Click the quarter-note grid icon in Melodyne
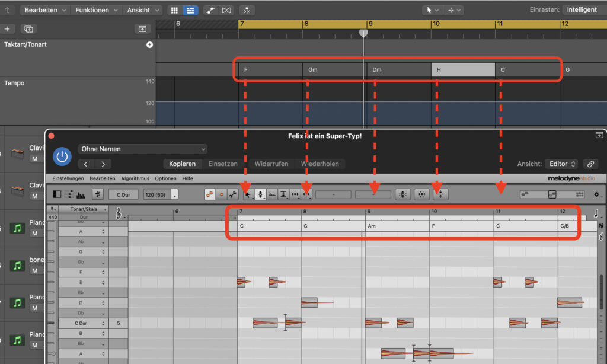 point(596,213)
